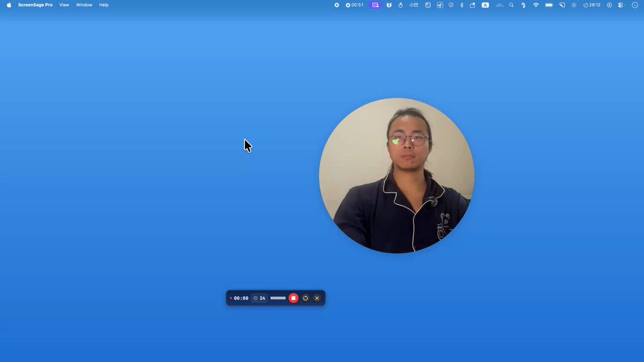The height and width of the screenshot is (362, 644).
Task: Open the battery status menu
Action: pyautogui.click(x=549, y=5)
